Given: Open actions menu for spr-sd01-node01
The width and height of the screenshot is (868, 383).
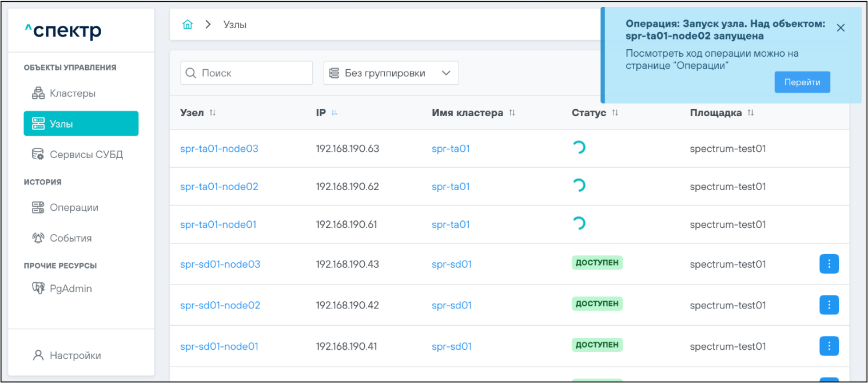Looking at the screenshot, I should [829, 346].
